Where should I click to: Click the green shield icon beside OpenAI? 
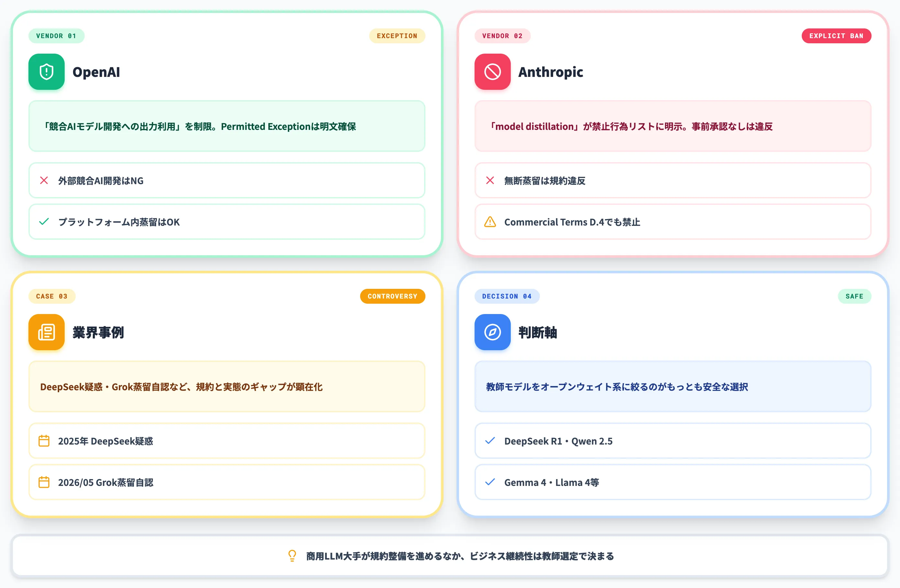tap(47, 72)
